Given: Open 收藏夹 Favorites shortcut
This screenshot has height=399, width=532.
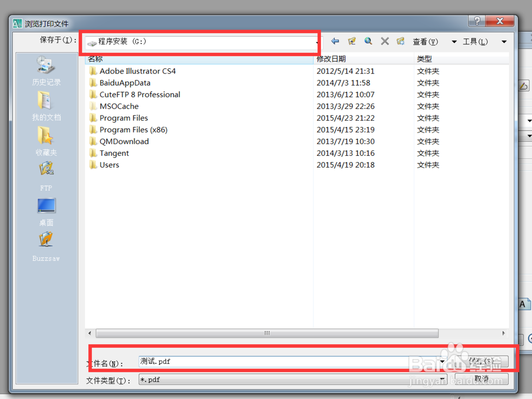Looking at the screenshot, I should (x=46, y=142).
